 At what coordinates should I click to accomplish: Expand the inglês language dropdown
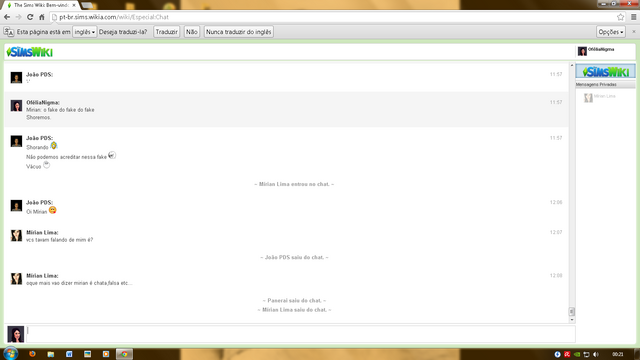(x=84, y=32)
